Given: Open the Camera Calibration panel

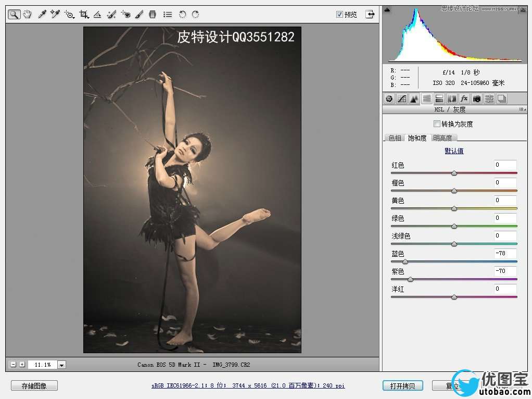Looking at the screenshot, I should (x=477, y=98).
